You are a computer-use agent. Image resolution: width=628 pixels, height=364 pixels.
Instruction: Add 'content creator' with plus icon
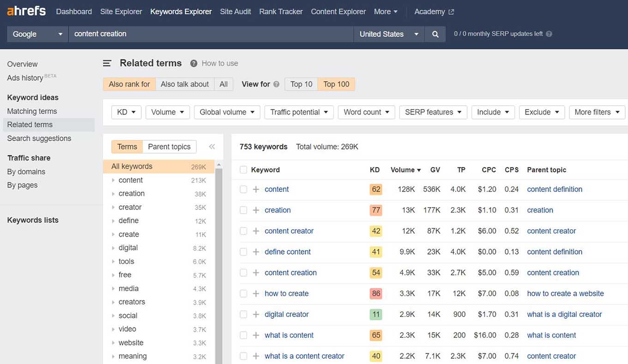click(256, 231)
